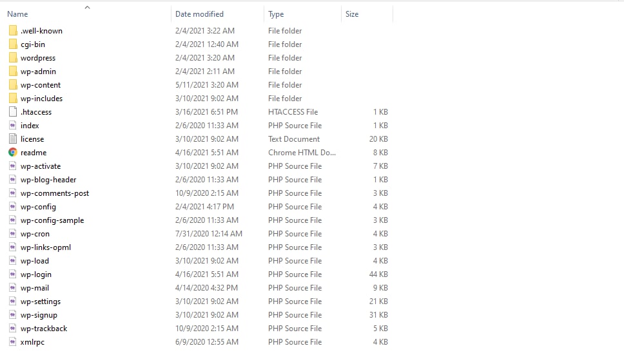The image size is (624, 364).
Task: Click the HTACCESS File type cell
Action: click(x=293, y=112)
